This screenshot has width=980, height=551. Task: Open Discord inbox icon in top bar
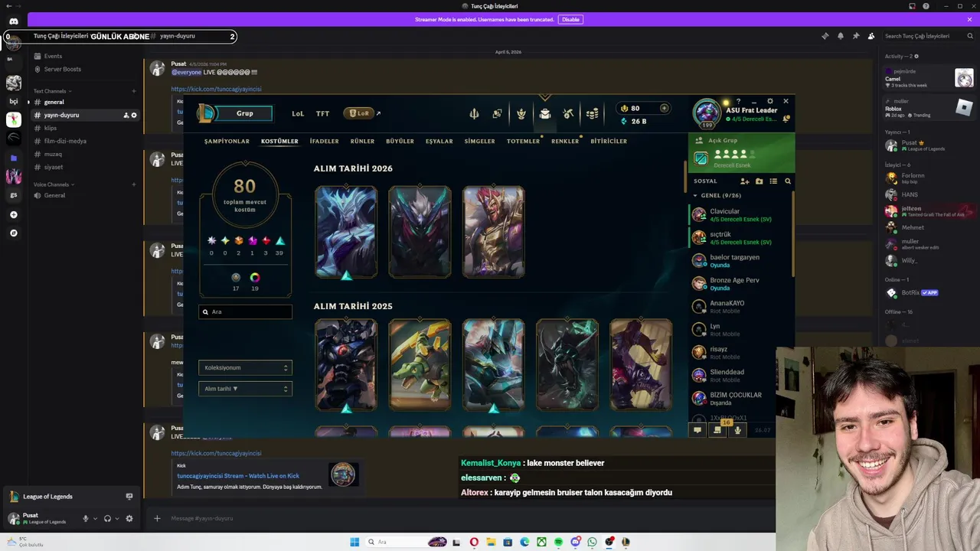(910, 6)
